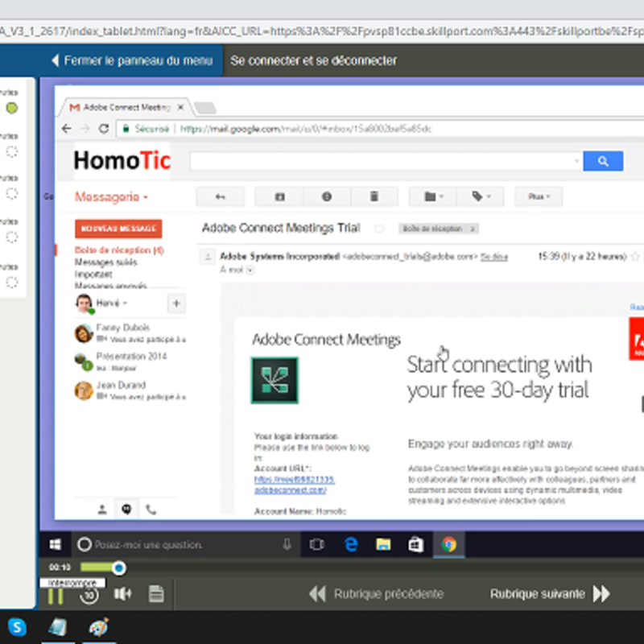This screenshot has height=644, width=644.
Task: Click the plus button beside Hervé
Action: point(176,303)
